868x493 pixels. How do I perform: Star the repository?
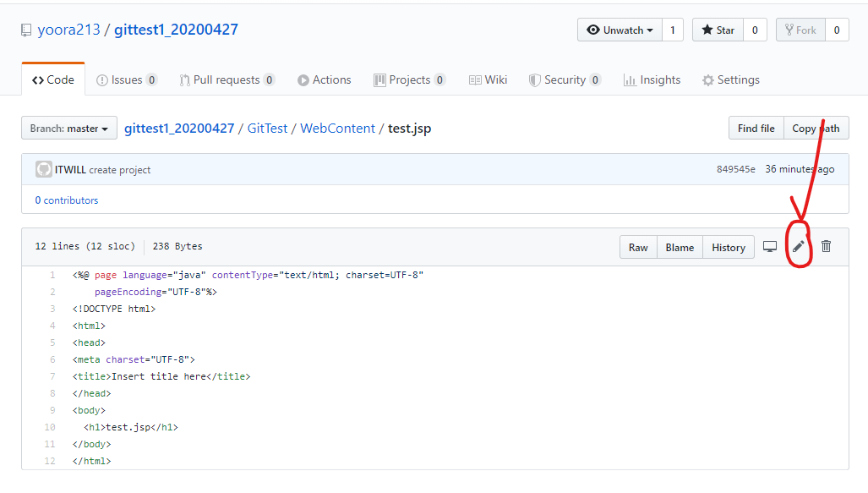(718, 30)
